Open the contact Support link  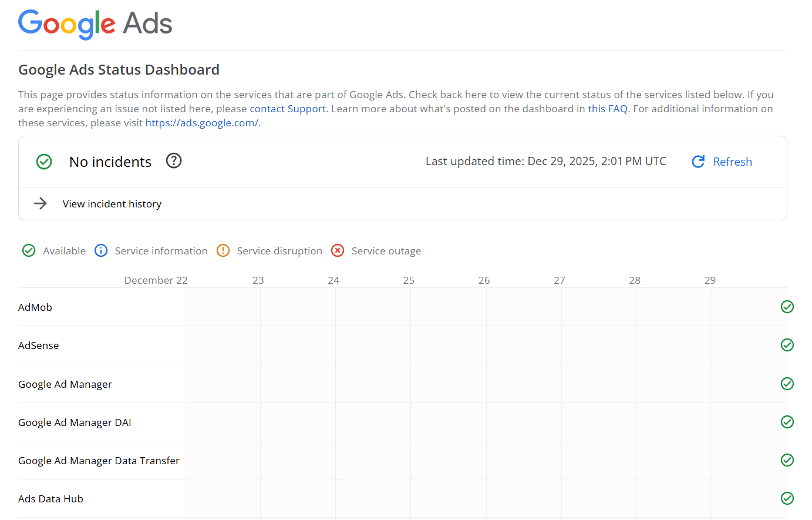[x=288, y=108]
